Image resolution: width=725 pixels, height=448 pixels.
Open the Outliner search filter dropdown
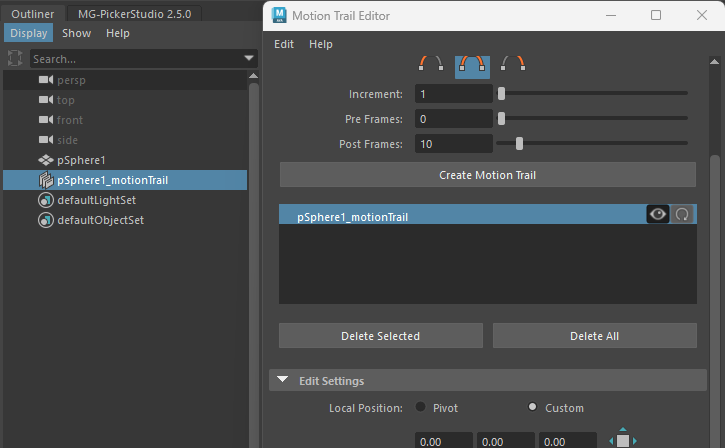coord(249,59)
